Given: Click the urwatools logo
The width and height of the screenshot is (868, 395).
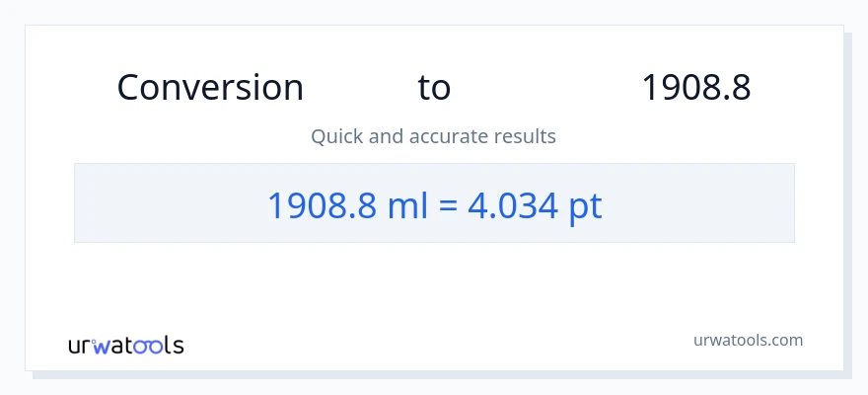Looking at the screenshot, I should 125,346.
